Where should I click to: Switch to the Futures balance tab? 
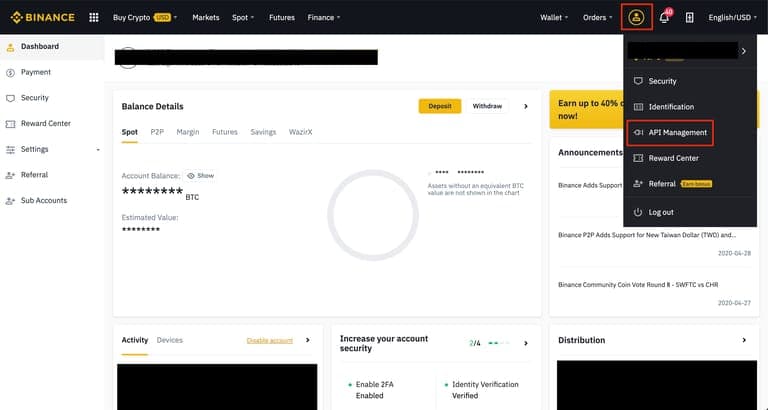[225, 132]
